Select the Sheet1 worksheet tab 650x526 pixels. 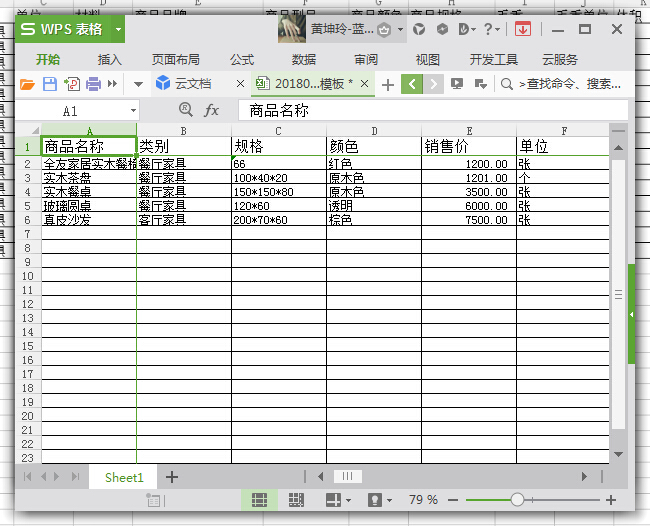[x=124, y=478]
